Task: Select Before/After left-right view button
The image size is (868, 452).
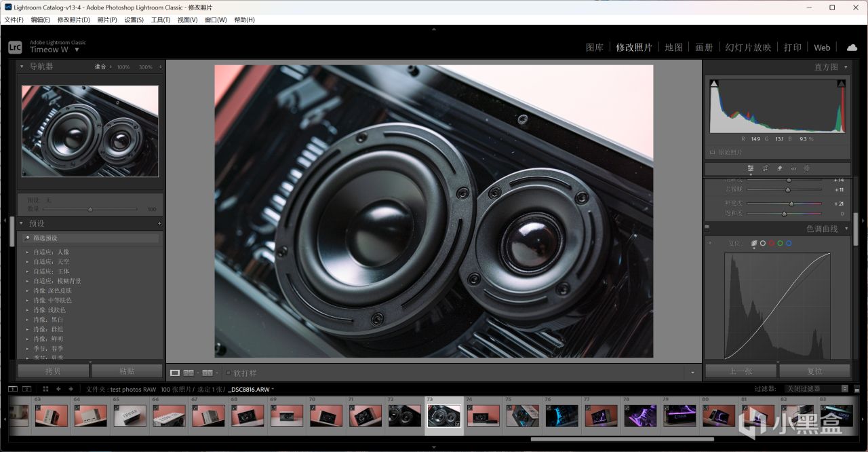Action: pos(189,373)
